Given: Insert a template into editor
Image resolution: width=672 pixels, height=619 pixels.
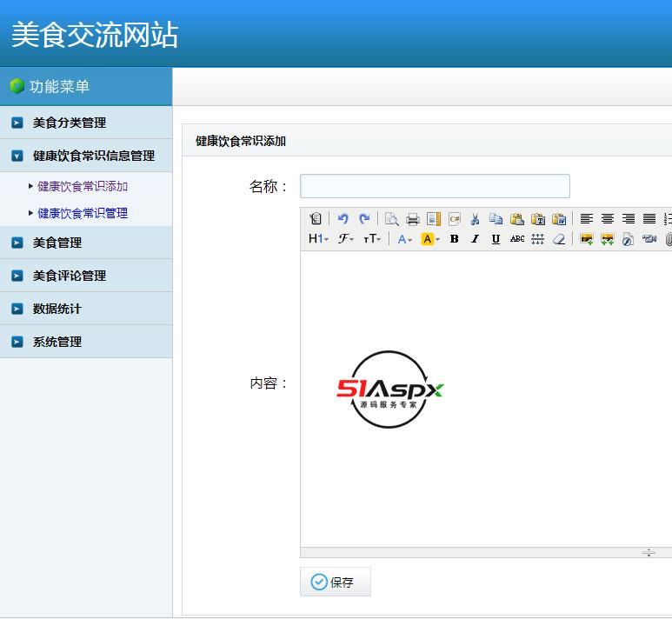Looking at the screenshot, I should pos(433,218).
